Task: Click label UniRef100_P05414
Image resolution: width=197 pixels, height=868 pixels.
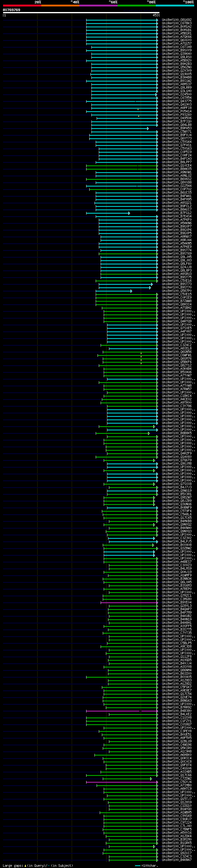Action: pyautogui.click(x=176, y=111)
